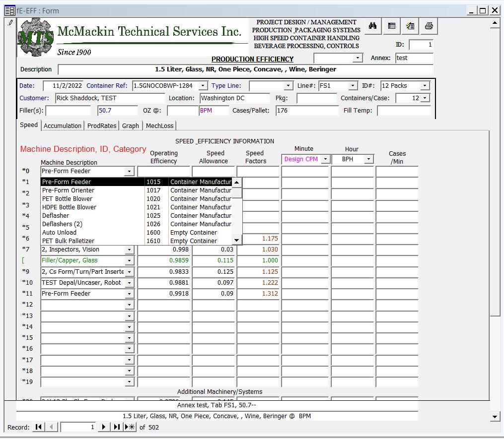This screenshot has width=504, height=439.
Task: Open the Accumulation tab
Action: pos(63,126)
